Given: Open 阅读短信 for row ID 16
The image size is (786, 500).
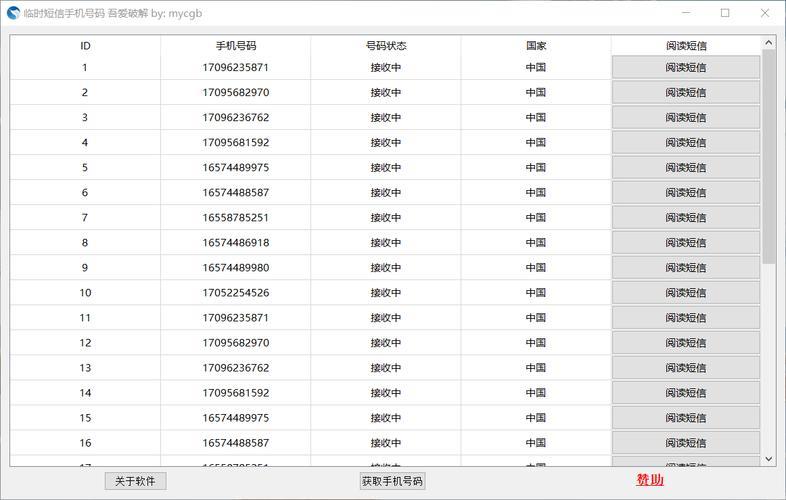Looking at the screenshot, I should pyautogui.click(x=686, y=443).
